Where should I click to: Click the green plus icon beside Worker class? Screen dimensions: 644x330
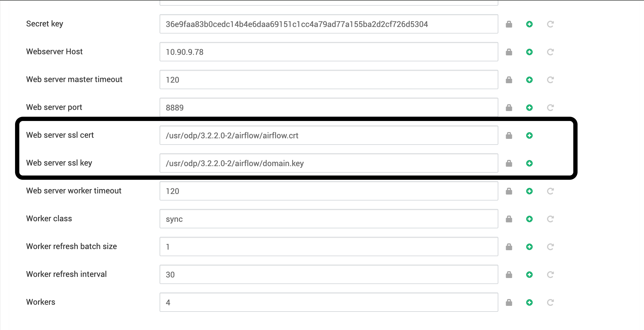point(529,219)
